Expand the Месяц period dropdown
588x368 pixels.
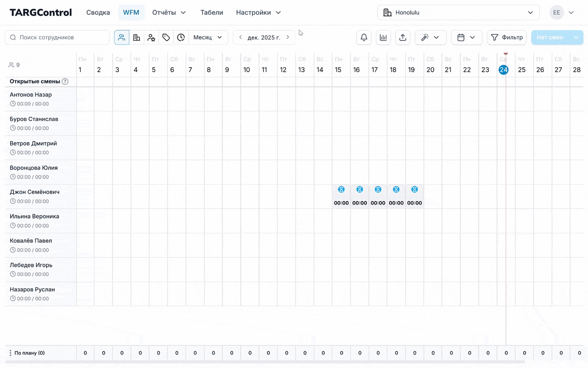coord(208,37)
